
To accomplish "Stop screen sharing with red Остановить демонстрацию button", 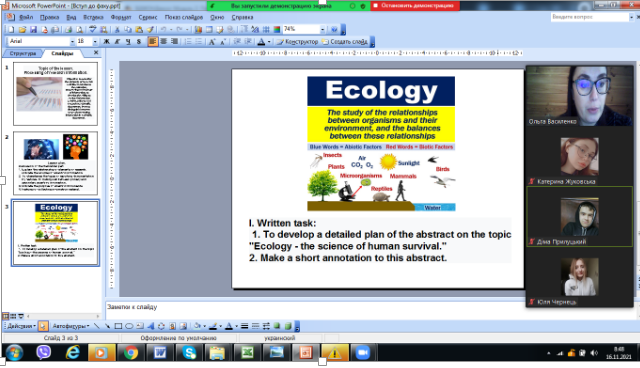I will click(415, 6).
